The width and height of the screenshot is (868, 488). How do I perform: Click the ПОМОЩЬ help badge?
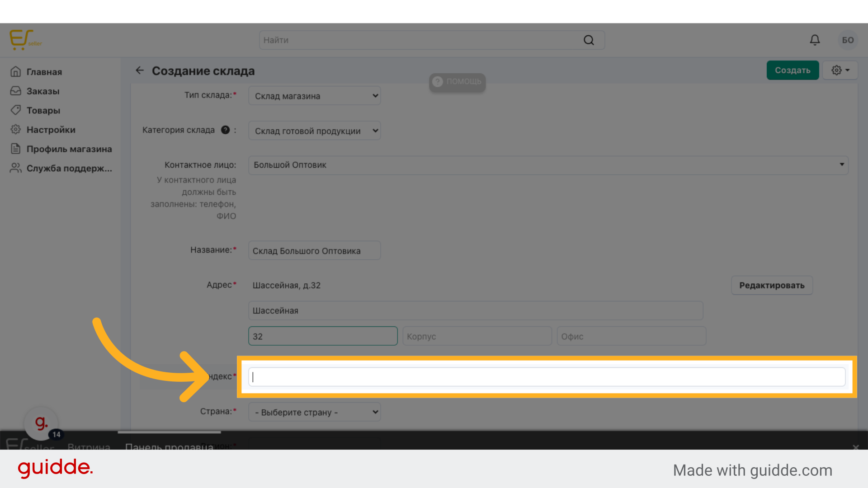pos(457,82)
